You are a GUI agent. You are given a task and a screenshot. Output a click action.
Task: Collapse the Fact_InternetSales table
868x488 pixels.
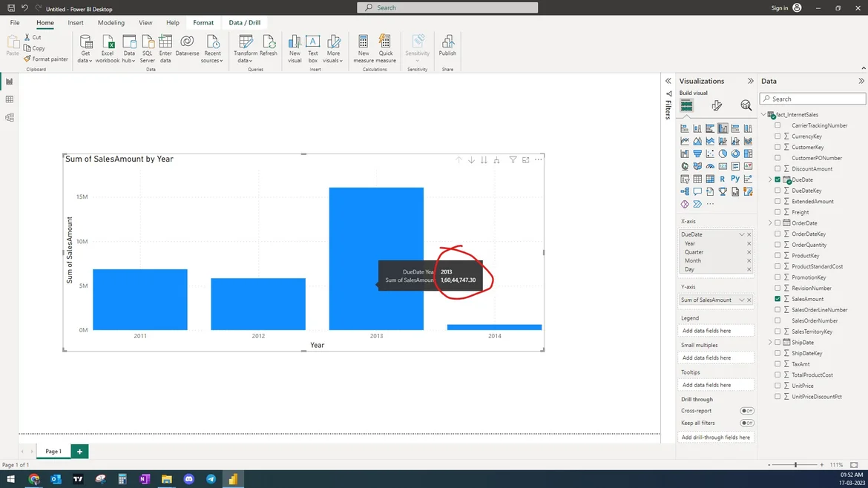pyautogui.click(x=764, y=115)
